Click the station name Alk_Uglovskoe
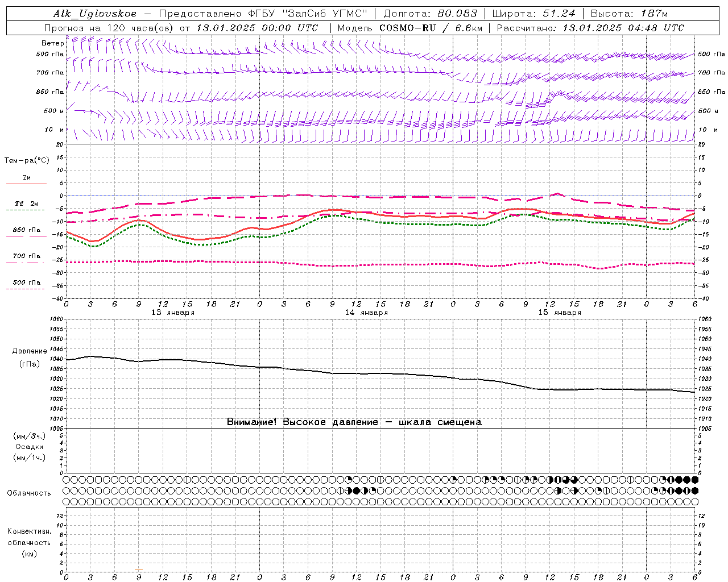 [95, 14]
